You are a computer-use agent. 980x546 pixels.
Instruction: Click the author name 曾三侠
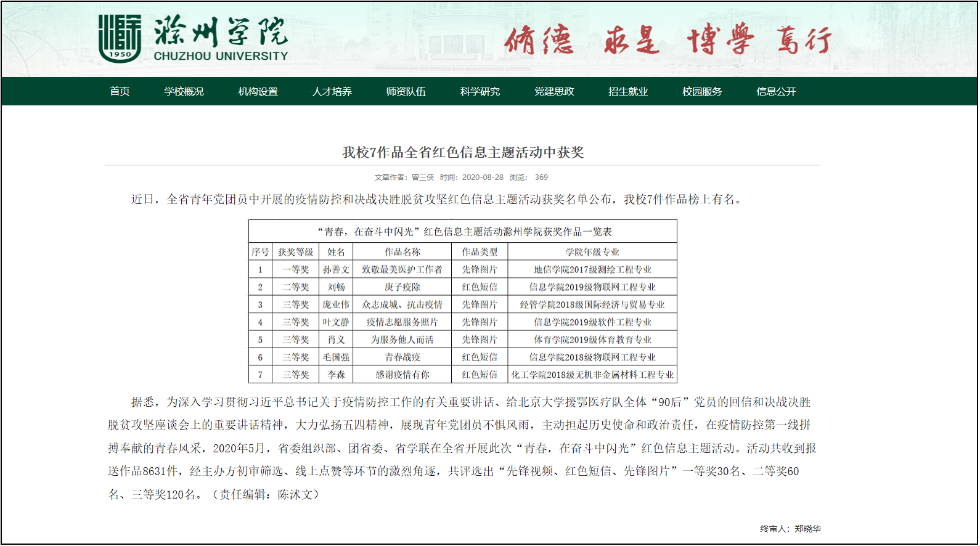tap(423, 177)
